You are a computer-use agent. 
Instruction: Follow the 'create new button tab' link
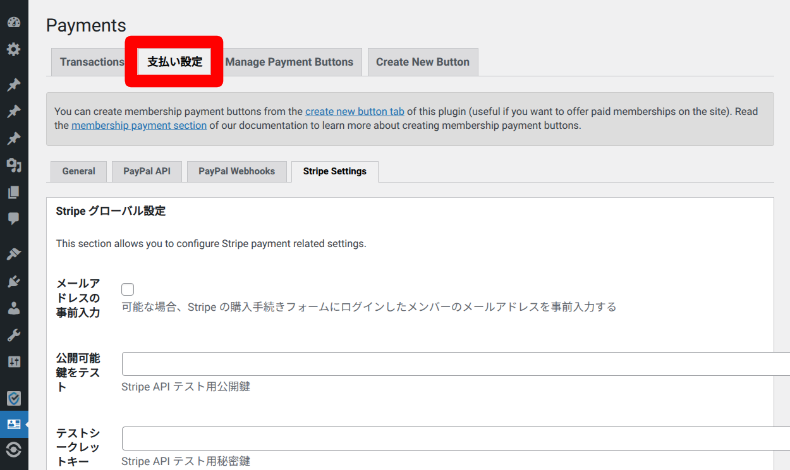(355, 111)
